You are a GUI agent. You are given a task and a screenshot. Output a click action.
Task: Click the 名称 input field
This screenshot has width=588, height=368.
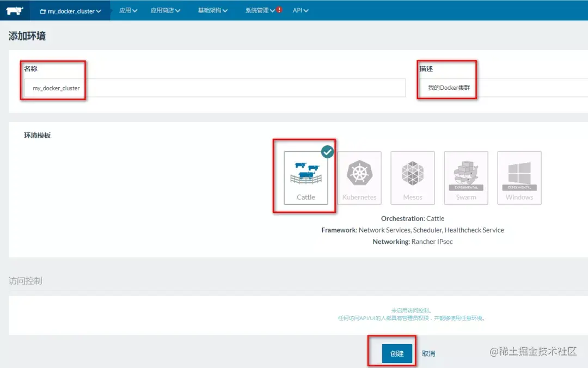[x=215, y=88]
